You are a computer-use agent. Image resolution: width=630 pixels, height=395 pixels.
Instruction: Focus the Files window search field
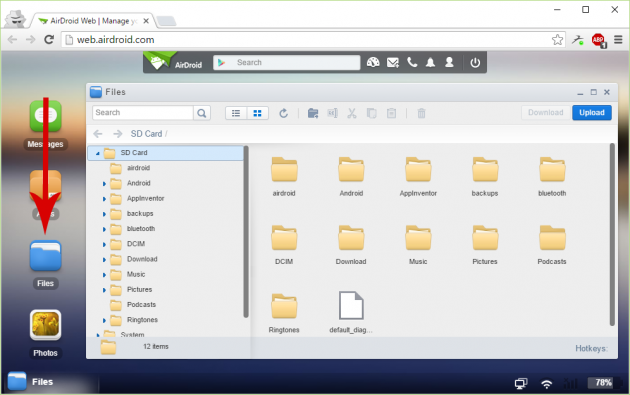(143, 113)
